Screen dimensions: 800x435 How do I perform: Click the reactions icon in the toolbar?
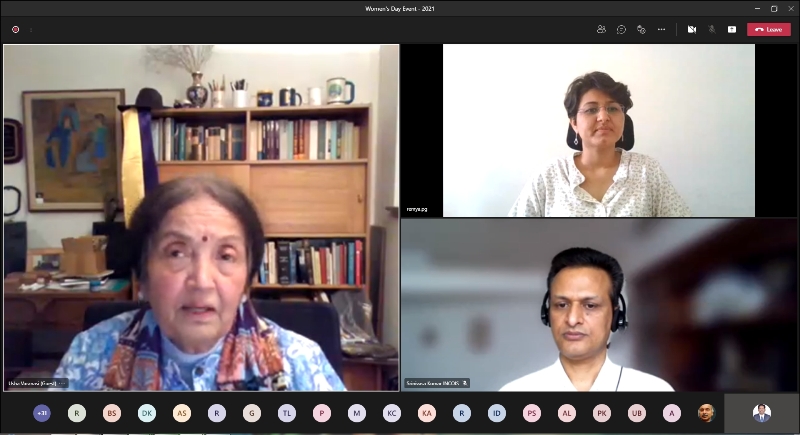click(x=641, y=29)
